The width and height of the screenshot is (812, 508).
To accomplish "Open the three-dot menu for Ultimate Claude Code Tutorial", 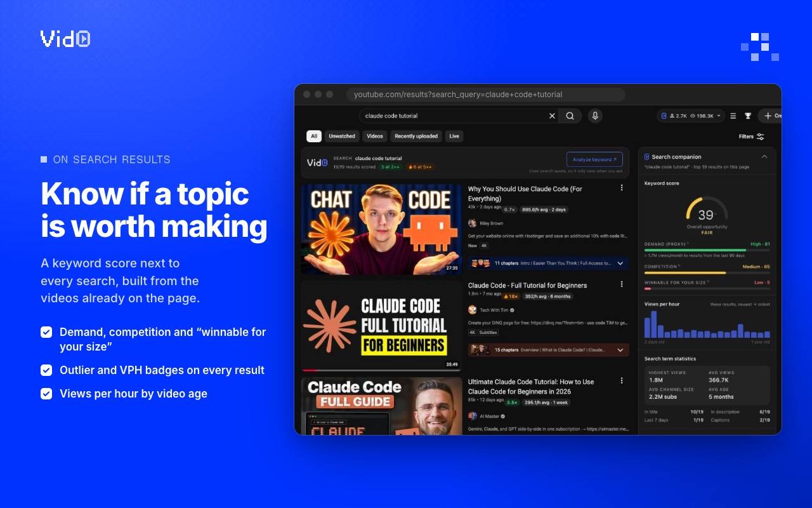I will pos(622,381).
